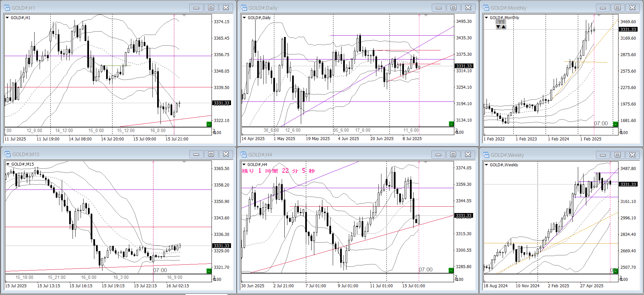
Task: Click the 07:00 label in H4 chart
Action: [x=426, y=270]
